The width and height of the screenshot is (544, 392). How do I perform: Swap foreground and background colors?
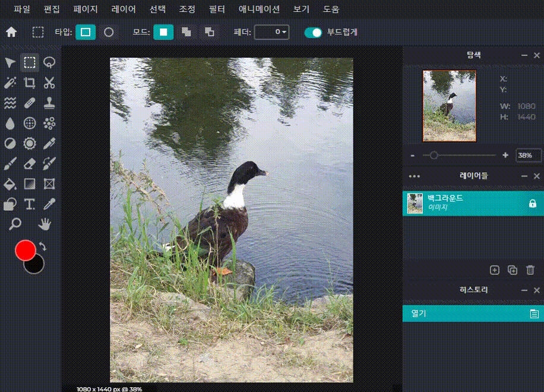pos(43,246)
